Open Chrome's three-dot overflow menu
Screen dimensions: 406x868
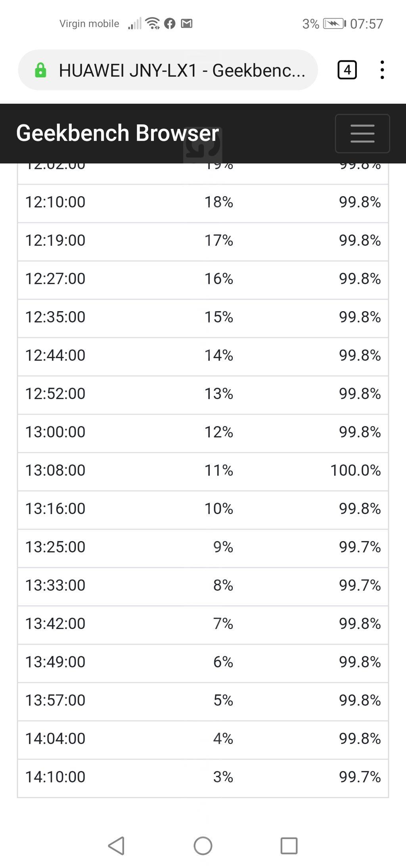coord(382,70)
